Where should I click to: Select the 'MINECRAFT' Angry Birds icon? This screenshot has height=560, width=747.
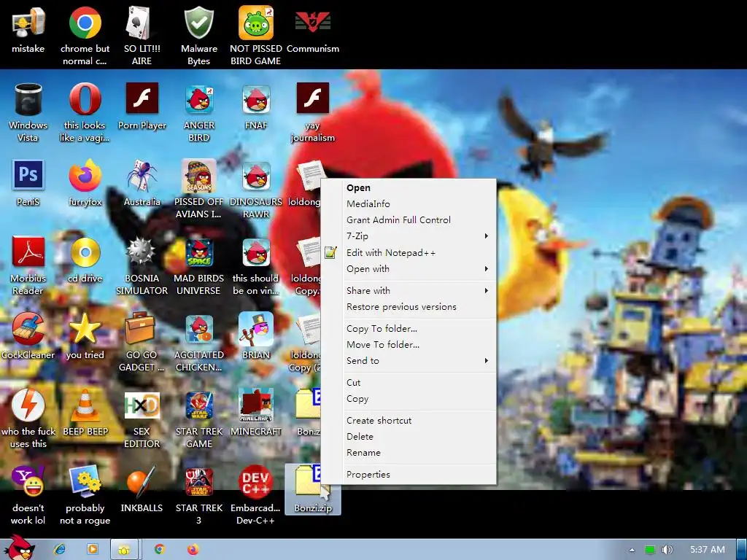click(x=256, y=405)
